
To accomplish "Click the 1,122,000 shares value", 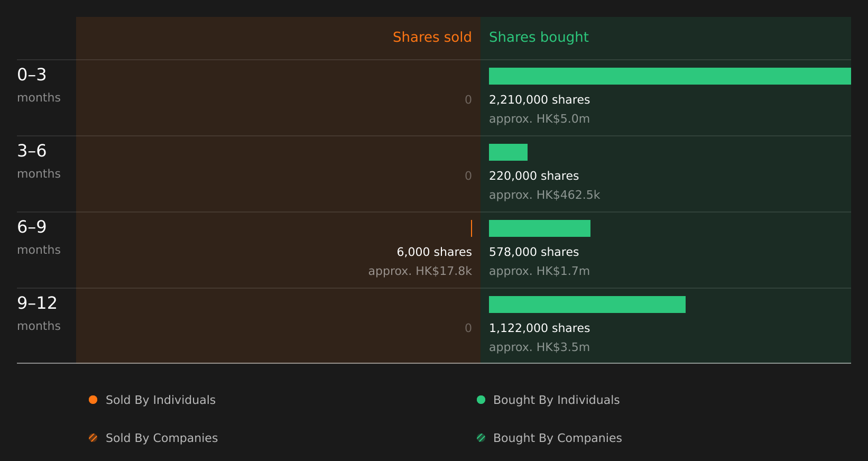I will pos(539,328).
